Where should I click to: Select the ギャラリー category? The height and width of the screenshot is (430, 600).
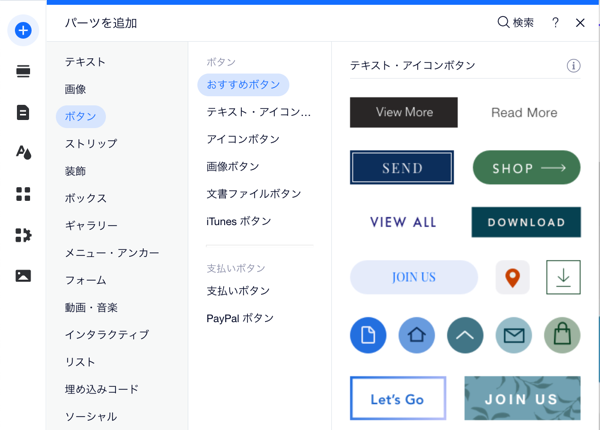pos(91,225)
